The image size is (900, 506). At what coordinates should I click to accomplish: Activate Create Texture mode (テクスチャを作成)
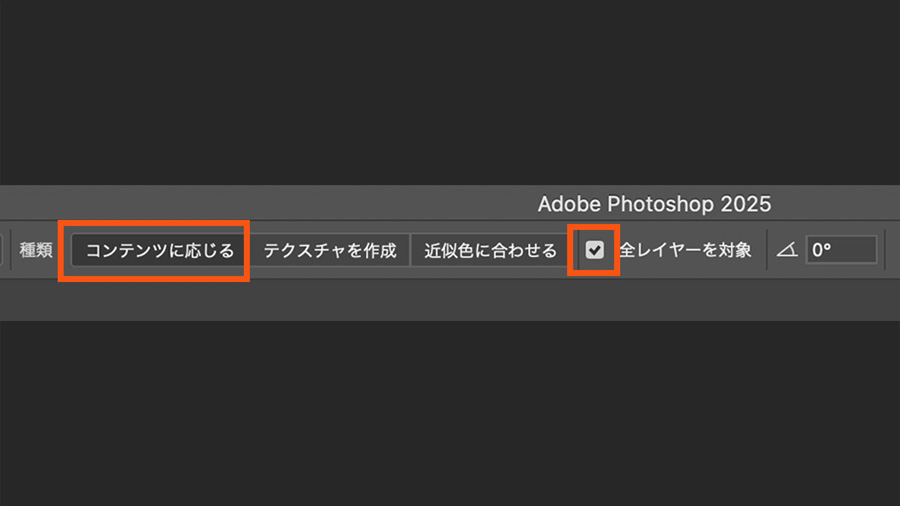[330, 250]
